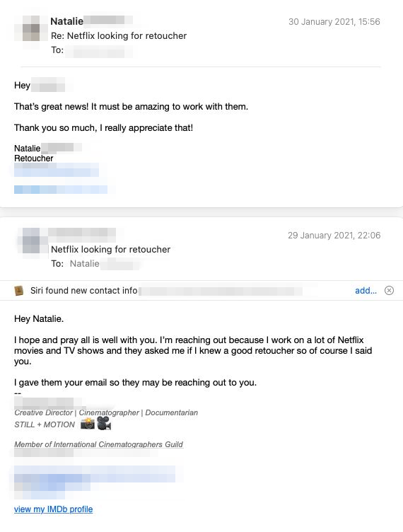Screen dimensions: 403x532
Task: Click the camera emoji in the signature
Action: coord(88,424)
